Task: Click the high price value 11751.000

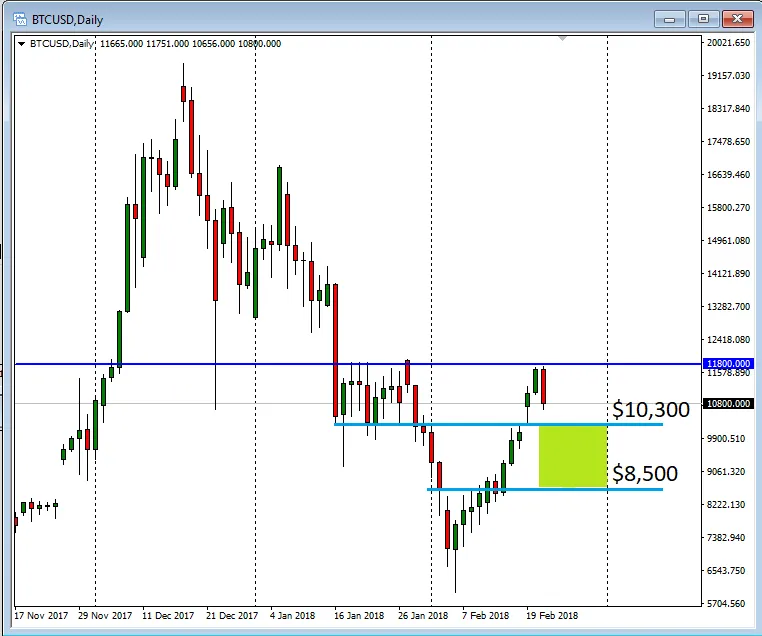Action: coord(167,44)
